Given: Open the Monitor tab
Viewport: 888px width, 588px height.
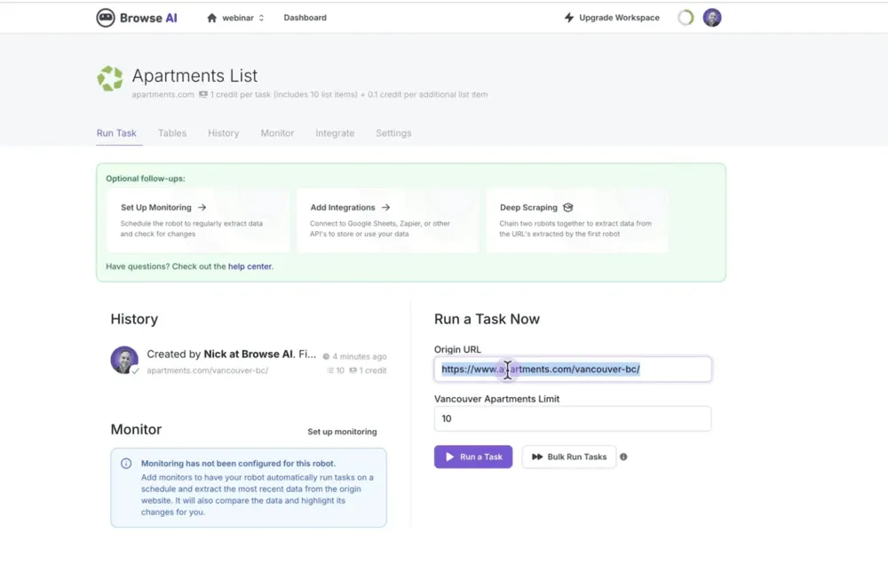Looking at the screenshot, I should tap(277, 133).
